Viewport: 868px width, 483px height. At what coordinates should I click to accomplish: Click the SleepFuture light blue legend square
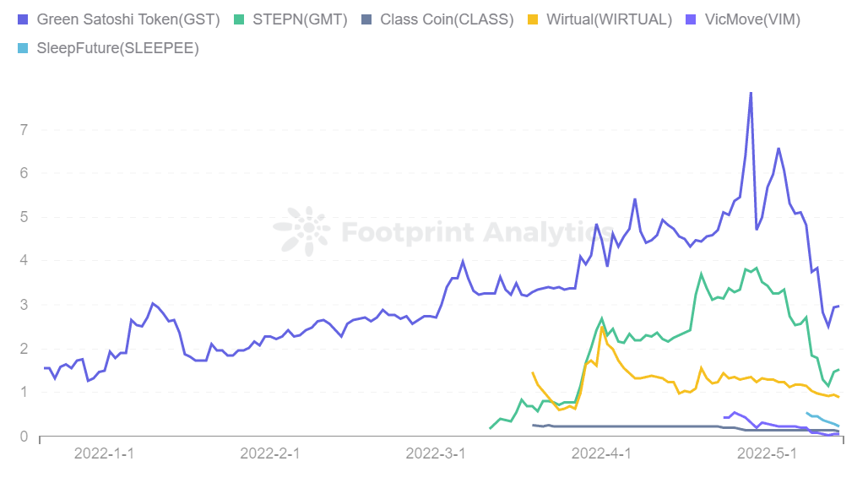point(23,49)
